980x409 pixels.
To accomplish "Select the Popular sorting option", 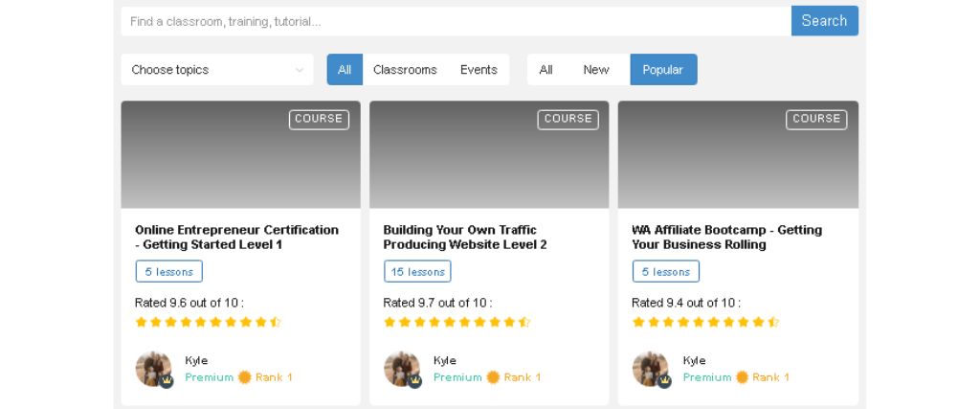I will point(663,69).
